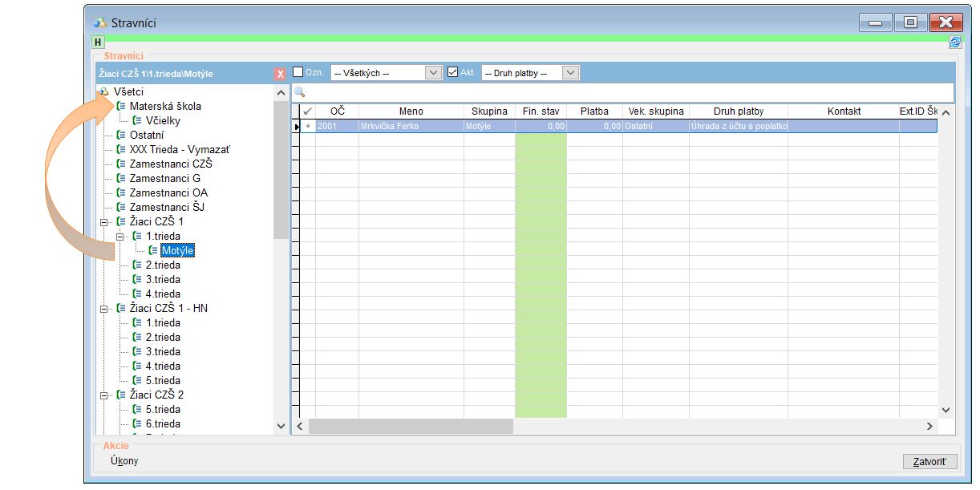Open the Úkony actions menu
980x490 pixels.
click(124, 461)
